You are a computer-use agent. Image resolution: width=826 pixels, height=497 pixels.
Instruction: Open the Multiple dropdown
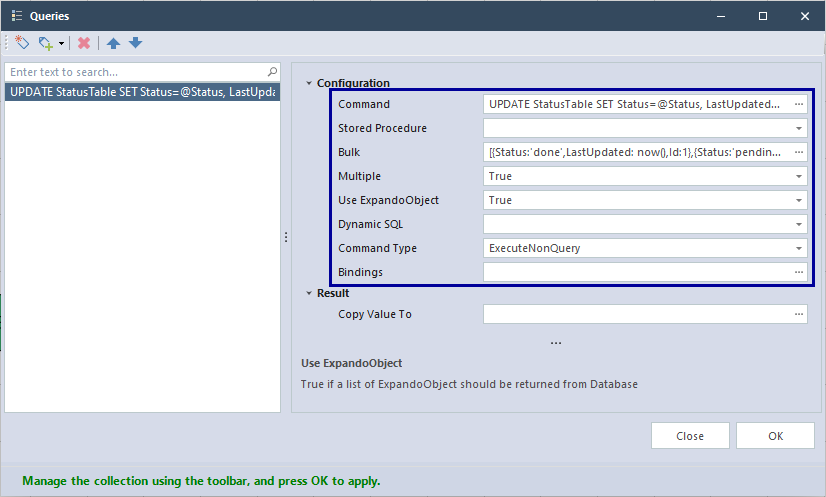(x=799, y=176)
